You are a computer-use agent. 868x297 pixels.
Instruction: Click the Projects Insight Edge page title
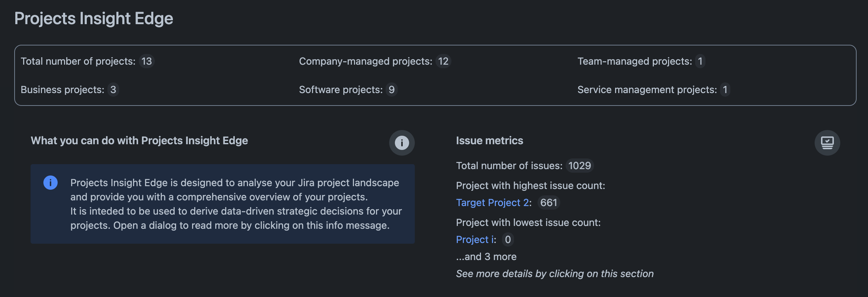pyautogui.click(x=94, y=18)
